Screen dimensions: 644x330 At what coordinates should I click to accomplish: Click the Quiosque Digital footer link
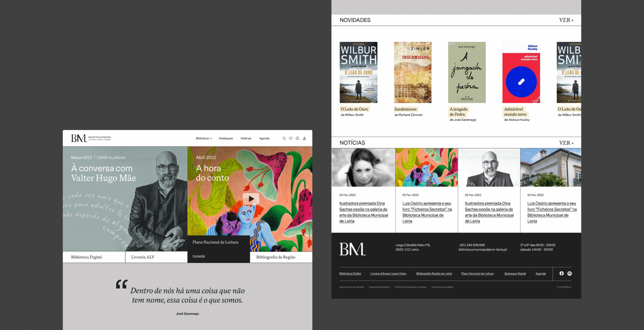pyautogui.click(x=515, y=274)
